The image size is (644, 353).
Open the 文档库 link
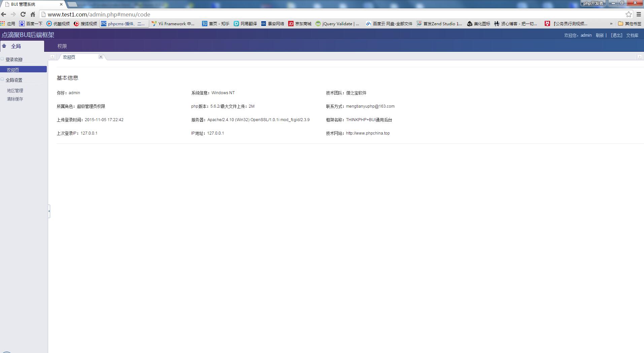coord(632,35)
